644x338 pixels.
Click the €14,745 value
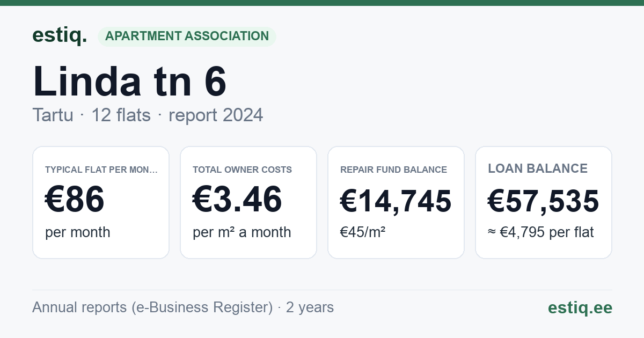396,202
